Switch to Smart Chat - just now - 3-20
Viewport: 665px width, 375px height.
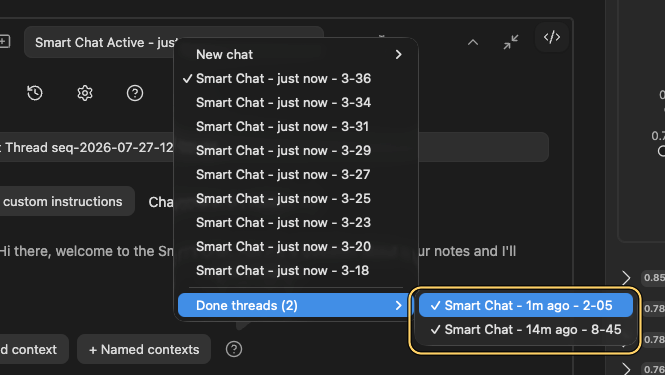(296, 246)
